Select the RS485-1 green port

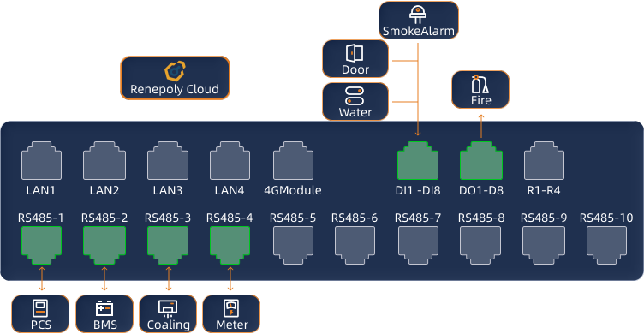pos(41,245)
